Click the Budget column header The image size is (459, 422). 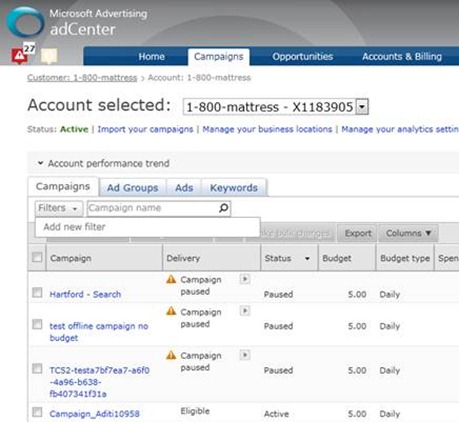coord(347,258)
